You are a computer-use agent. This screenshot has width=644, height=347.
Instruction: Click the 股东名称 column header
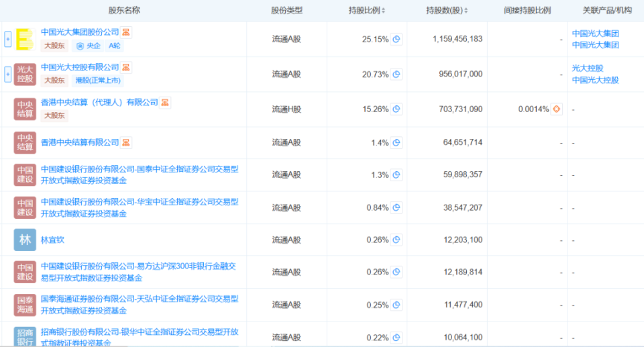124,10
